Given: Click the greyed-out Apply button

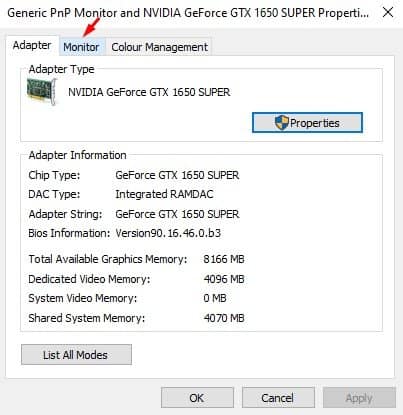Looking at the screenshot, I should coord(359,398).
